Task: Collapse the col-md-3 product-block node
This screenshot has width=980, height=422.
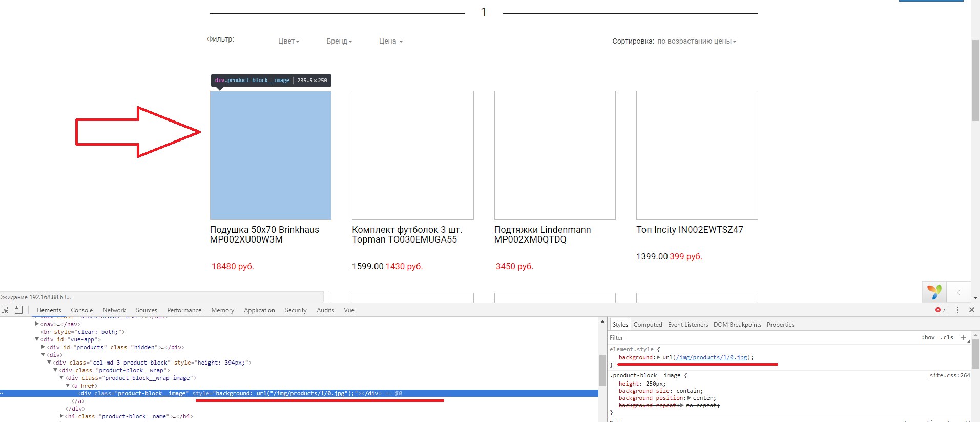Action: pos(49,363)
